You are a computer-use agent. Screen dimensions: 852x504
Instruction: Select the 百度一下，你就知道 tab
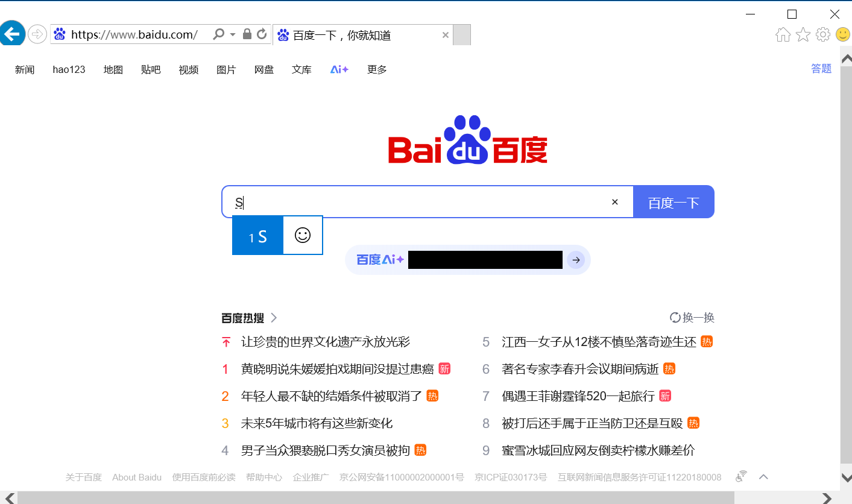(363, 35)
